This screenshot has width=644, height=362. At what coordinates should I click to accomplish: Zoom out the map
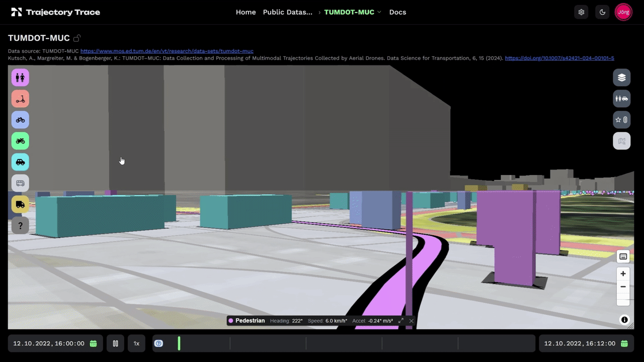click(x=623, y=287)
